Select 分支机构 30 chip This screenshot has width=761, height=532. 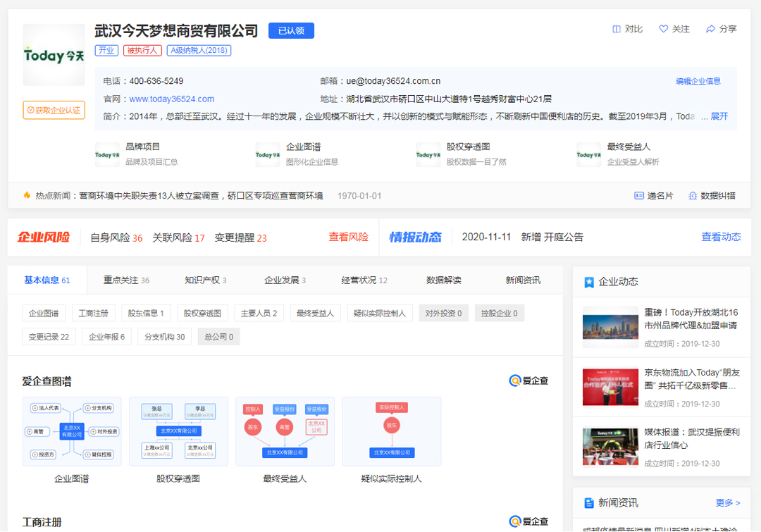[x=164, y=336]
